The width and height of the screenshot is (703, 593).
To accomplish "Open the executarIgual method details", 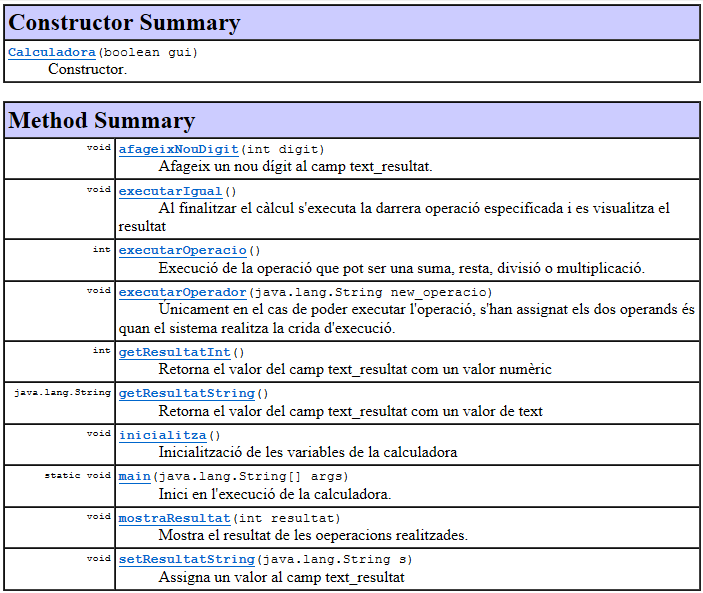I will 171,190.
